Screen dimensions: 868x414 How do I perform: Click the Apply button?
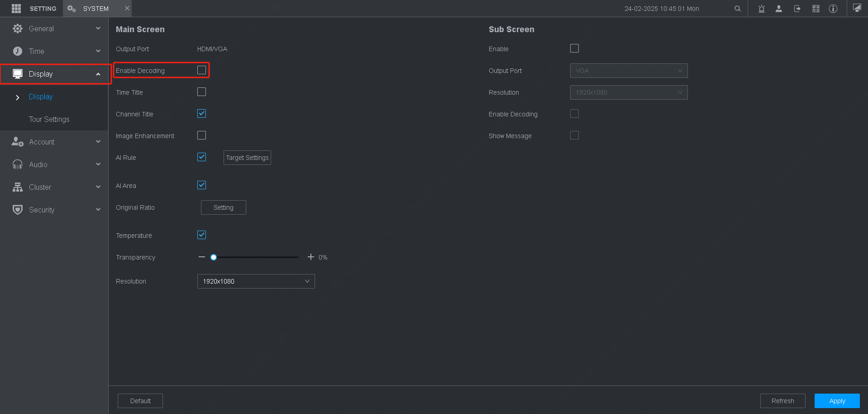click(x=837, y=401)
